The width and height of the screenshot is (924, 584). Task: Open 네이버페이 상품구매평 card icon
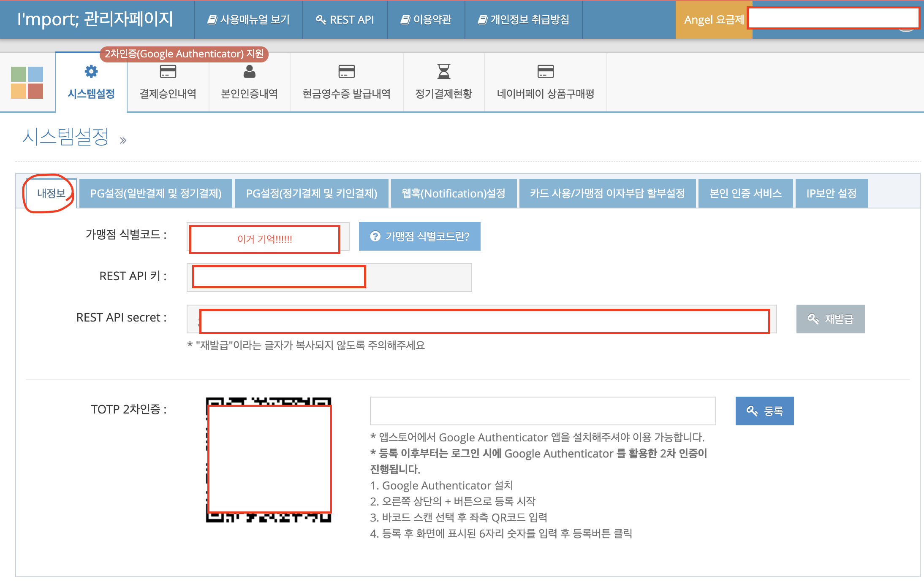pyautogui.click(x=545, y=71)
